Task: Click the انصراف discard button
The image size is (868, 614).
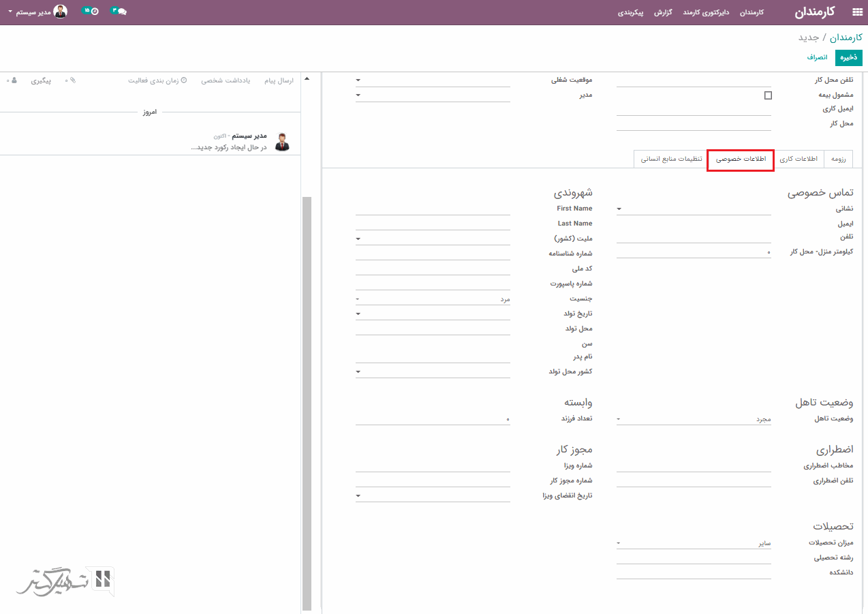Action: click(x=817, y=58)
